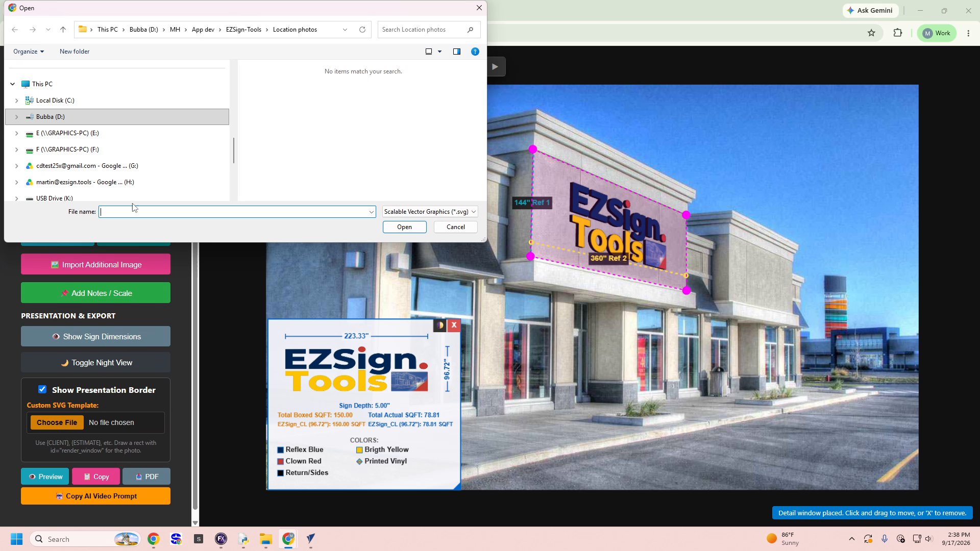Click the Reflex Blue color swatch

click(x=280, y=450)
